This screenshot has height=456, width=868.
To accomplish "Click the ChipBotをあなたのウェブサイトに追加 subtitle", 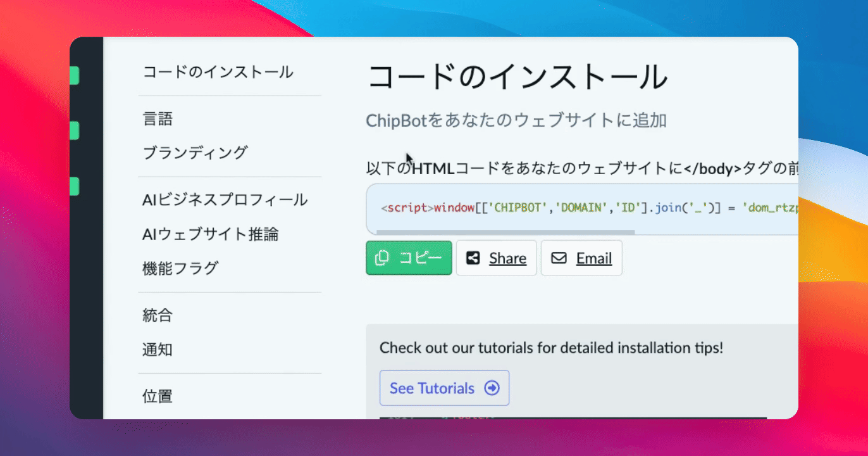I will click(516, 120).
